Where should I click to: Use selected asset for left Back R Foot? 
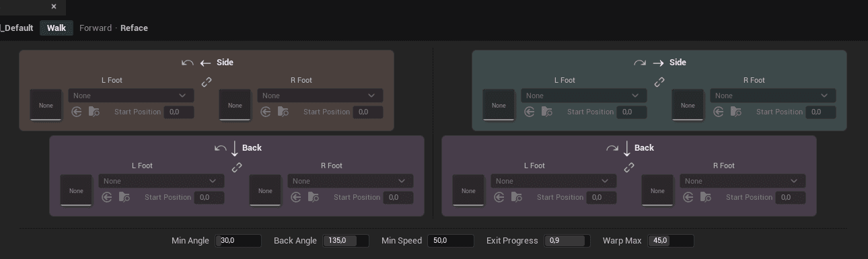297,197
